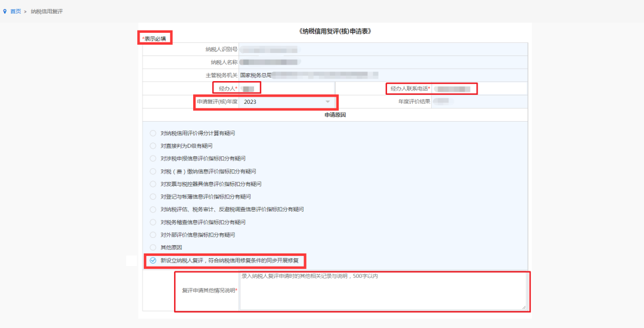
Task: Toggle the checked 新设立纳税人复评 option
Action: coord(153,260)
